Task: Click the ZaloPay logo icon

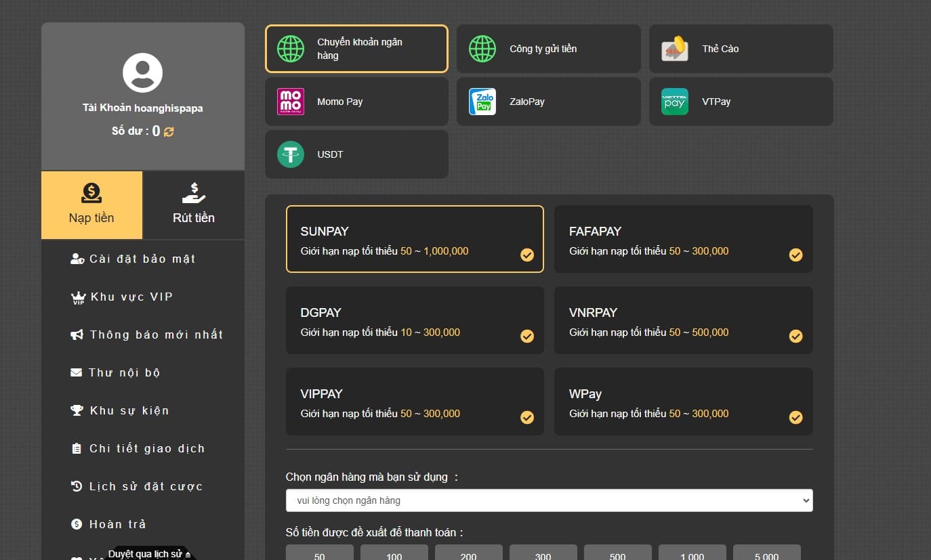Action: click(482, 102)
